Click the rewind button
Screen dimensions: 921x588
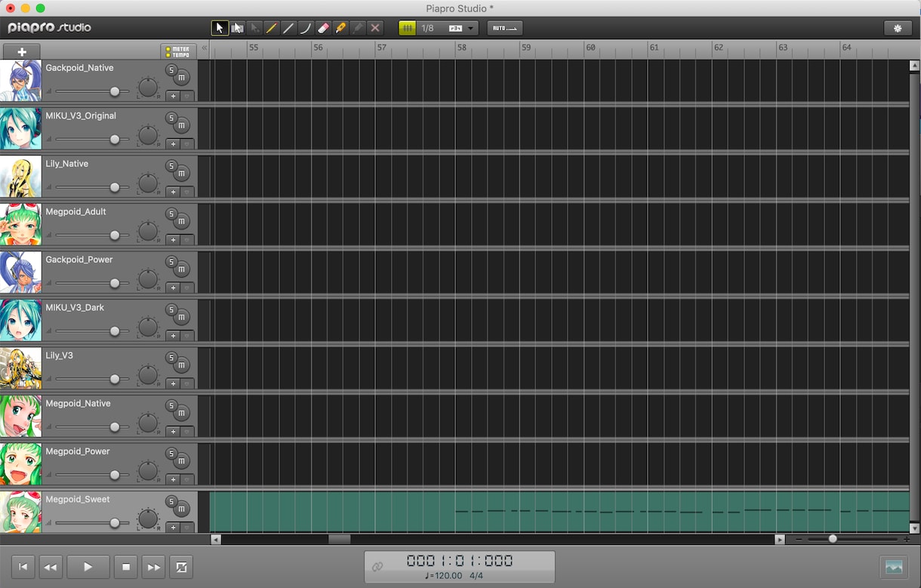[x=51, y=567]
